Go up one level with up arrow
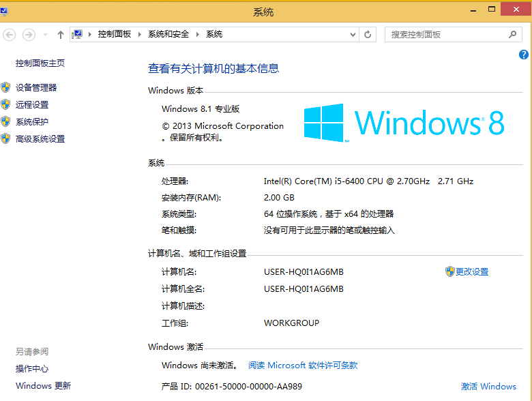Image resolution: width=532 pixels, height=401 pixels. [61, 34]
